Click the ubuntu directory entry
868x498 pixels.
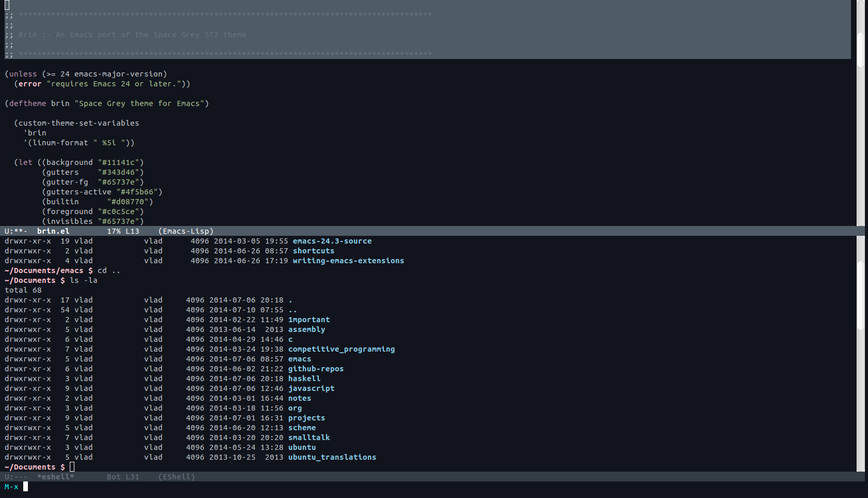[302, 447]
